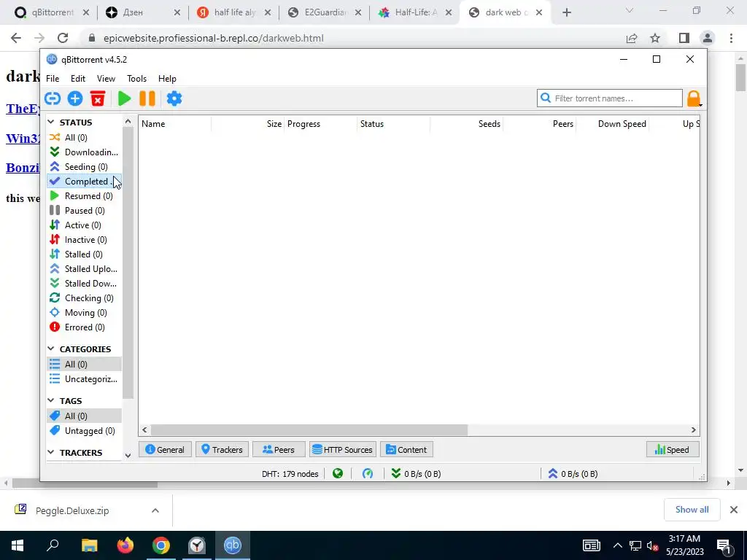Click the torrent list horizontal scrollbar
Viewport: 747px width, 560px height.
pyautogui.click(x=309, y=430)
